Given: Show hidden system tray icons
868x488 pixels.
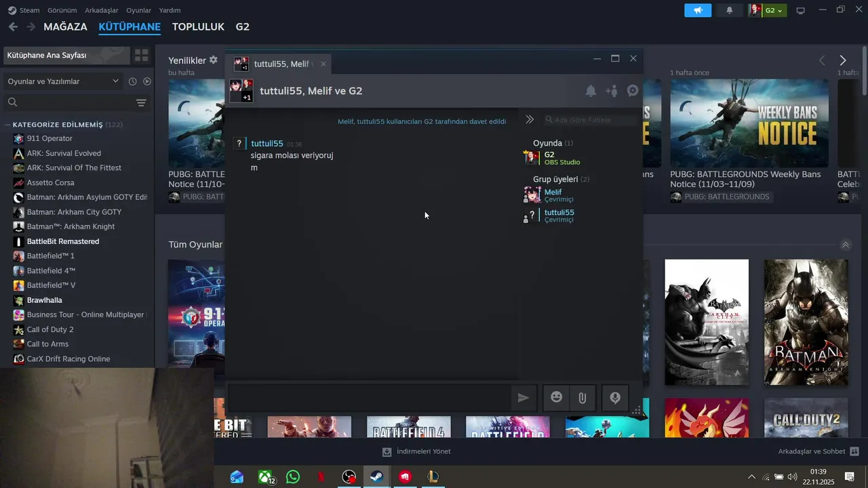Looking at the screenshot, I should tap(751, 477).
